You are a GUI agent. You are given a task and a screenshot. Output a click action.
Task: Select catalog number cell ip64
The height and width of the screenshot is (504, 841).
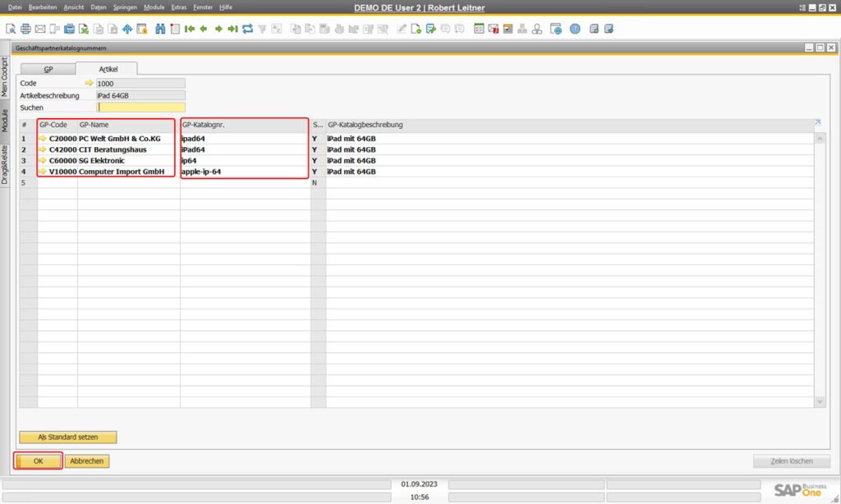tap(245, 160)
